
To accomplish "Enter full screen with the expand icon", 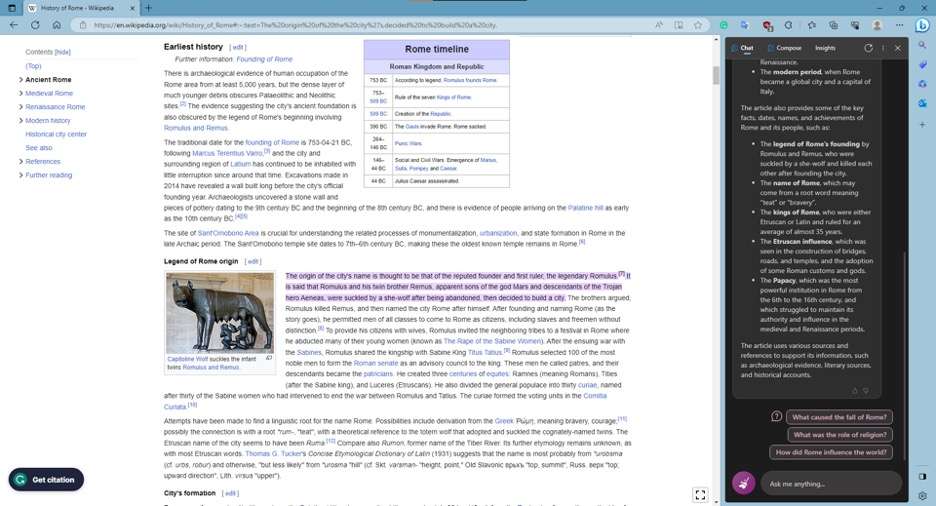I will tap(700, 494).
